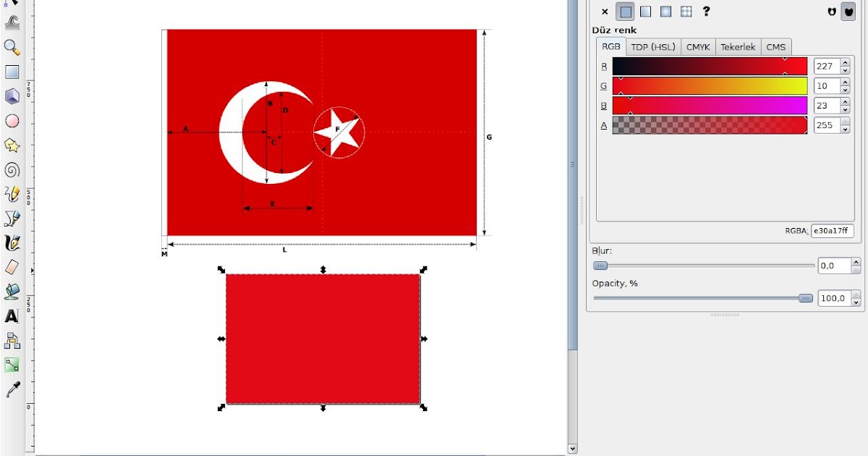This screenshot has width=868, height=456.
Task: Select the 3D box tool
Action: pyautogui.click(x=12, y=96)
